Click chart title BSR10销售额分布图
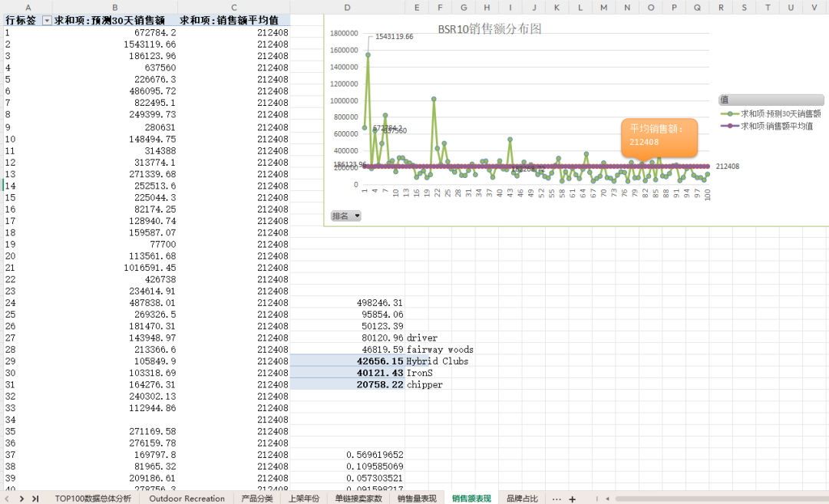This screenshot has height=504, width=829. click(x=490, y=28)
